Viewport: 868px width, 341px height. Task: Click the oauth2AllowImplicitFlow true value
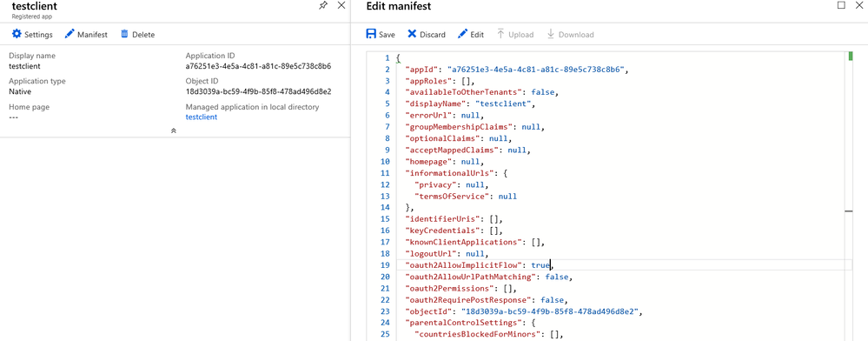tap(540, 265)
